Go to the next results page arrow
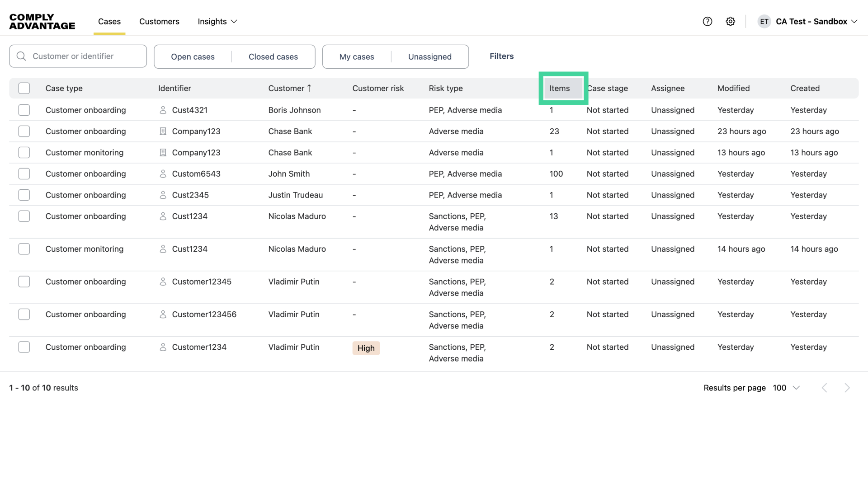The height and width of the screenshot is (488, 868). click(x=847, y=388)
